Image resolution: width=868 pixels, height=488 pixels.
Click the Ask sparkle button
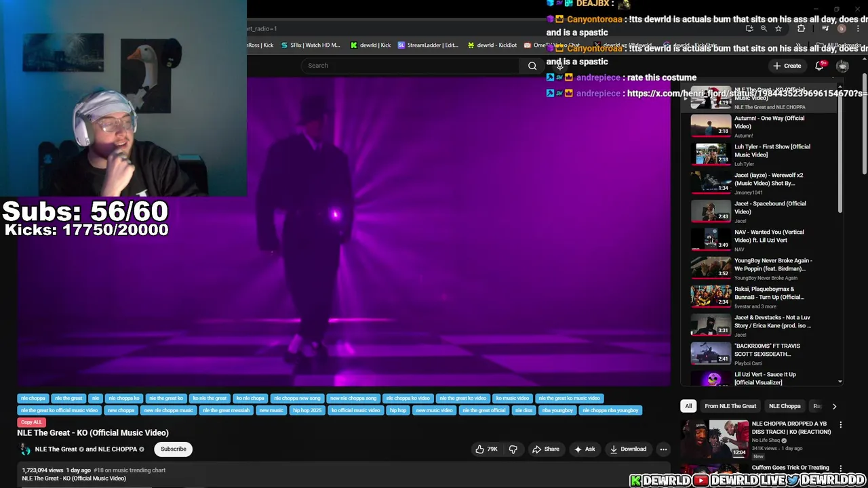pyautogui.click(x=584, y=449)
